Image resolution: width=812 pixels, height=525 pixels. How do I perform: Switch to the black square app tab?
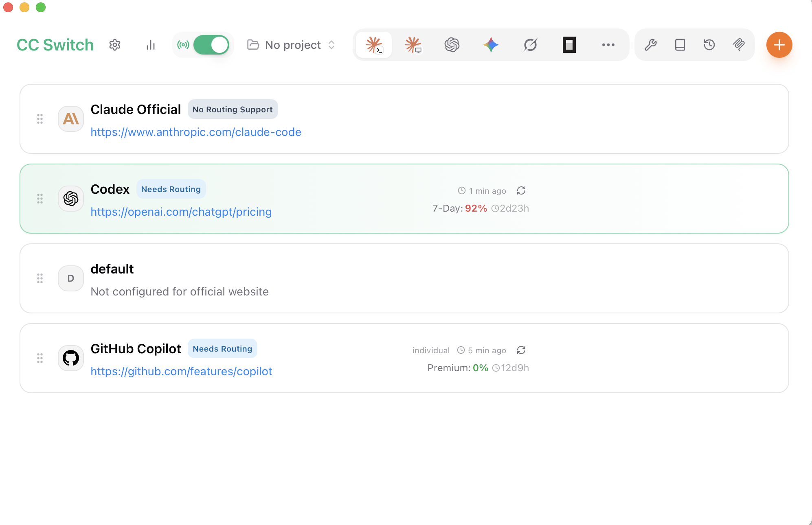coord(569,45)
